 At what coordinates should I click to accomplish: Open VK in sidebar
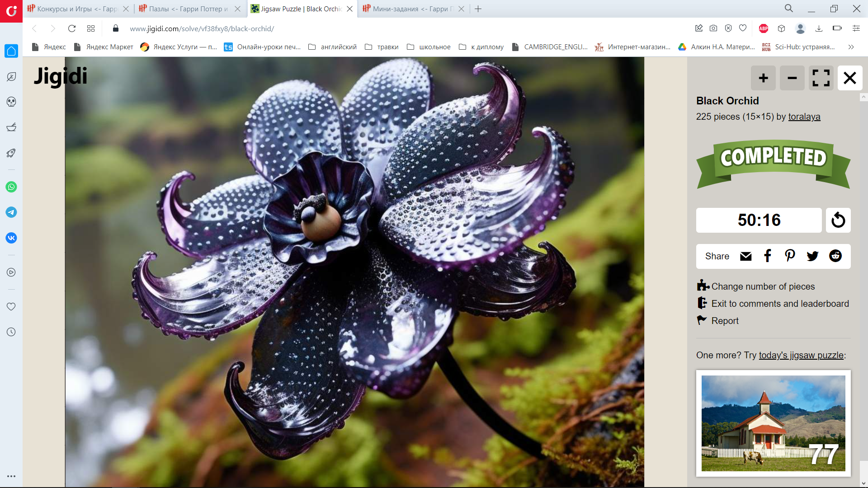[11, 238]
